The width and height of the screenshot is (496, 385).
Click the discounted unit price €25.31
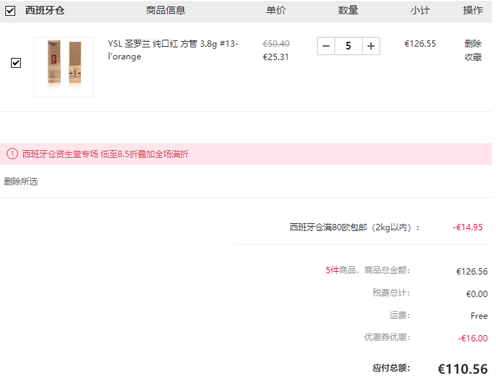tap(276, 57)
